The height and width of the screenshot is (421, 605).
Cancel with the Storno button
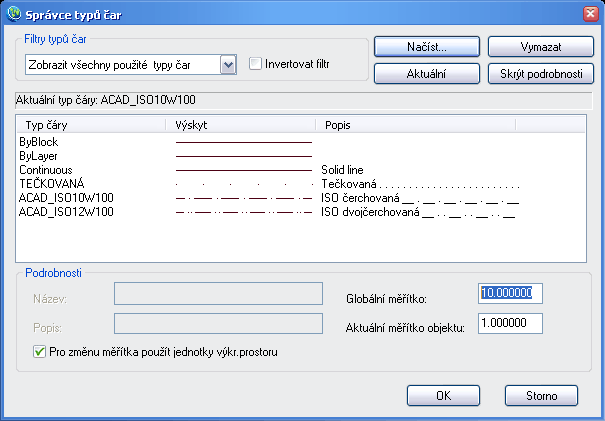541,395
